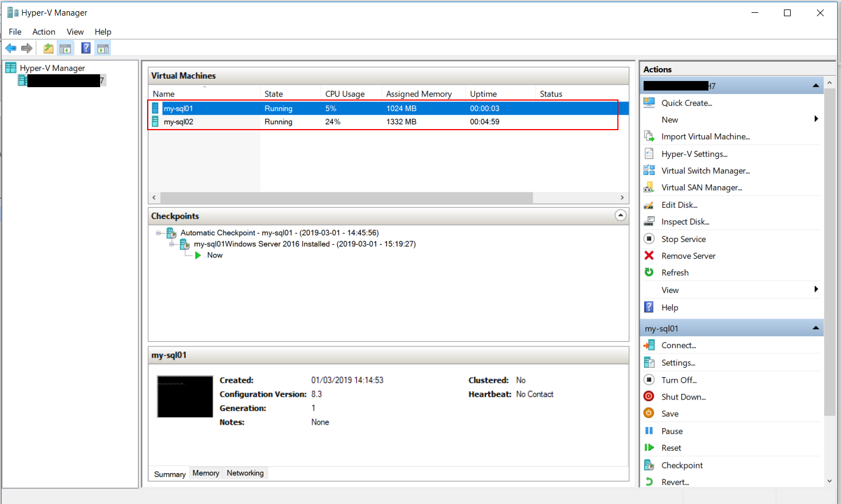Click horizontal scrollbar left arrow in Virtual Machines

(x=154, y=198)
